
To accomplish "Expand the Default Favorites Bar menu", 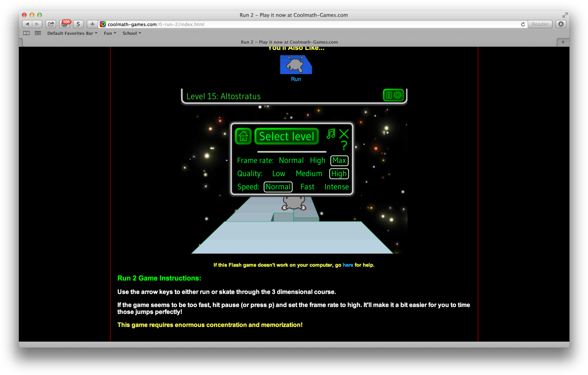I will click(x=72, y=33).
